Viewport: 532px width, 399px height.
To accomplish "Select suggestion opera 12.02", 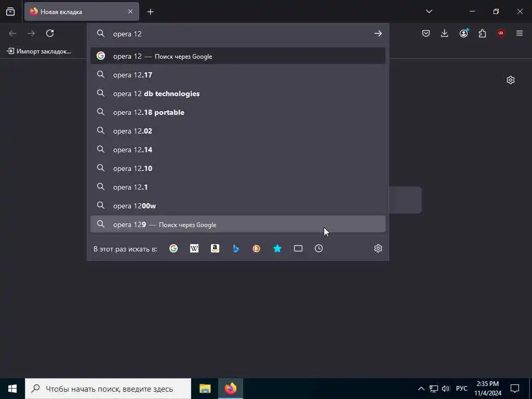I will click(x=238, y=130).
